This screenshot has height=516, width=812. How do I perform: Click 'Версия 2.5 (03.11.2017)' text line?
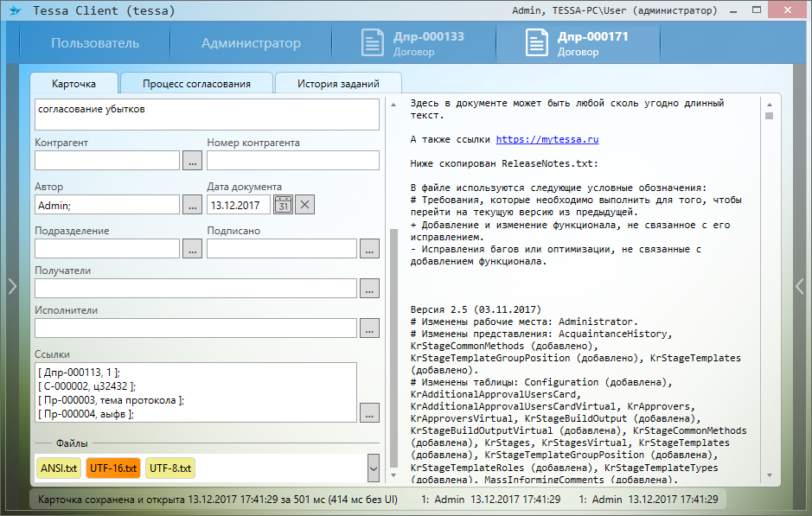pyautogui.click(x=476, y=309)
